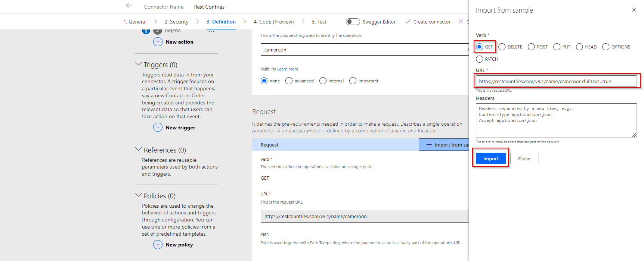Collapse the References section
644x261 pixels.
tap(138, 150)
